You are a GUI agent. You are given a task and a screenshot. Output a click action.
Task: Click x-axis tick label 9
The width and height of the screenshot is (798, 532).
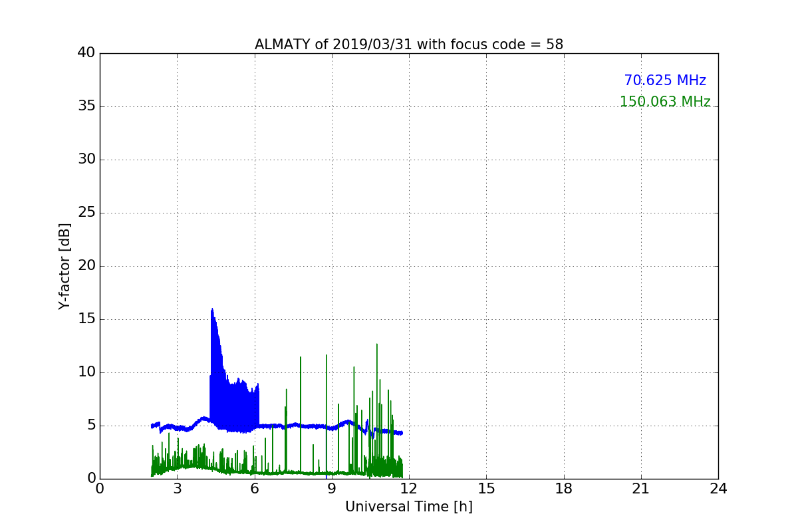click(x=332, y=489)
